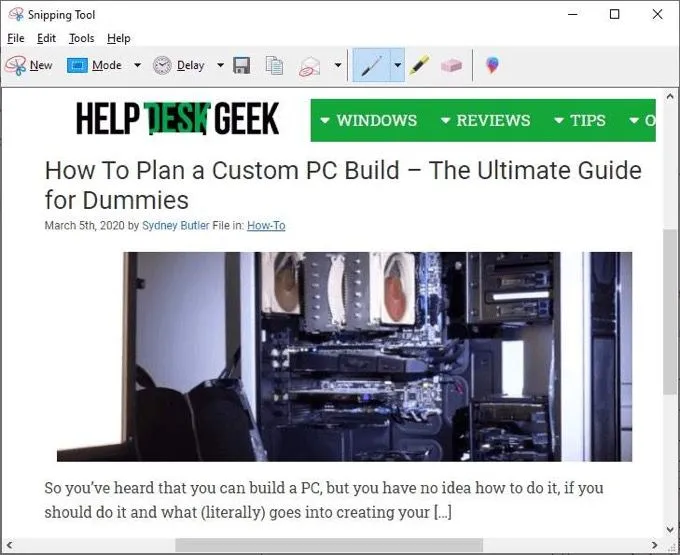The width and height of the screenshot is (680, 555).
Task: Click New to start a snip
Action: click(x=29, y=66)
